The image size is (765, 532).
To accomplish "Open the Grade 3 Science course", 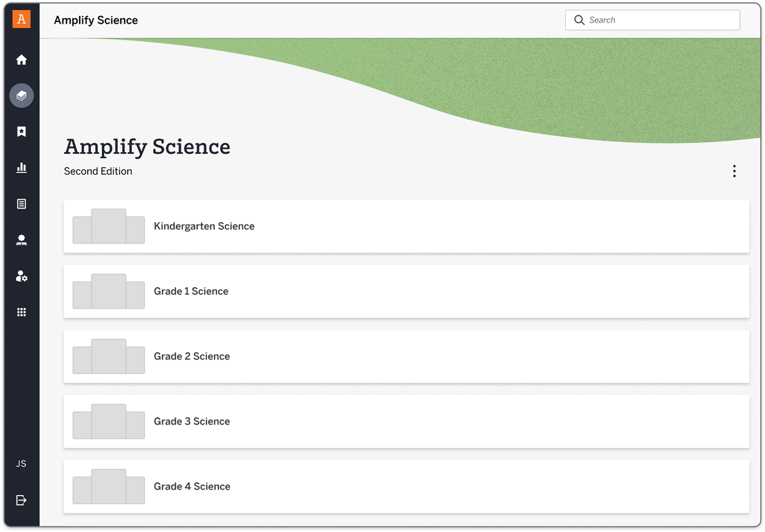I will (x=406, y=422).
